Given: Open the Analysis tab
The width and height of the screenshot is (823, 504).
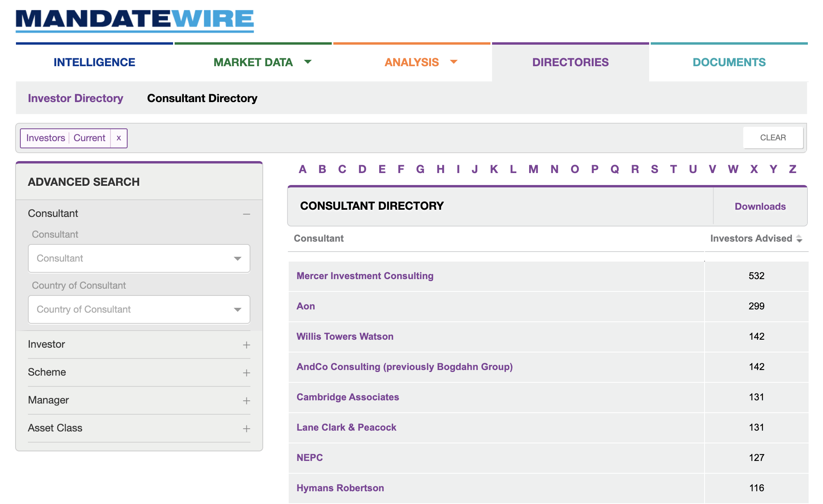Looking at the screenshot, I should (412, 62).
